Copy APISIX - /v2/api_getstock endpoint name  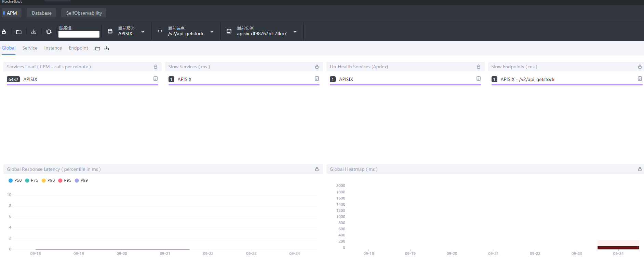click(640, 79)
